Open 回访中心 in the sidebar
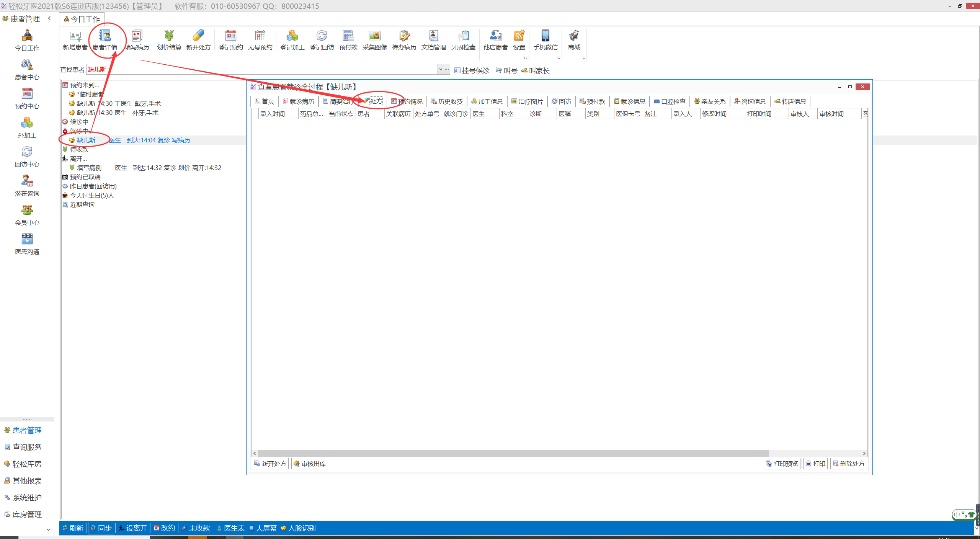 point(27,157)
